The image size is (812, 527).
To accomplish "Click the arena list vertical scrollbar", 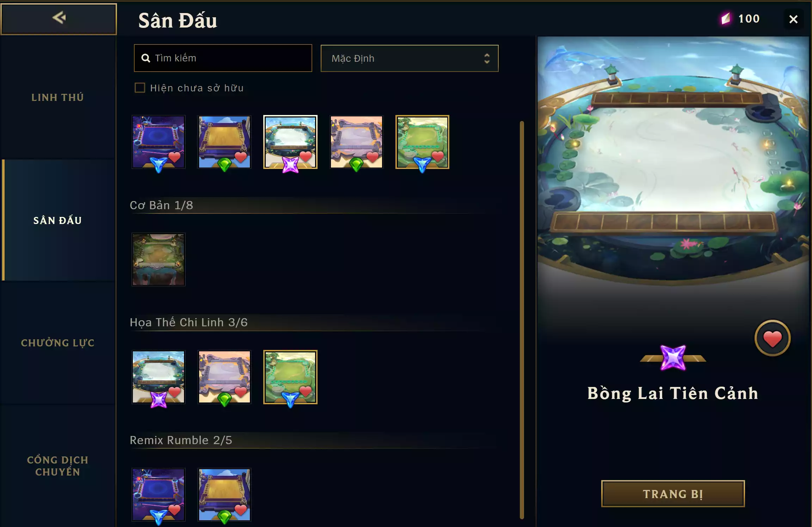I will click(x=522, y=320).
